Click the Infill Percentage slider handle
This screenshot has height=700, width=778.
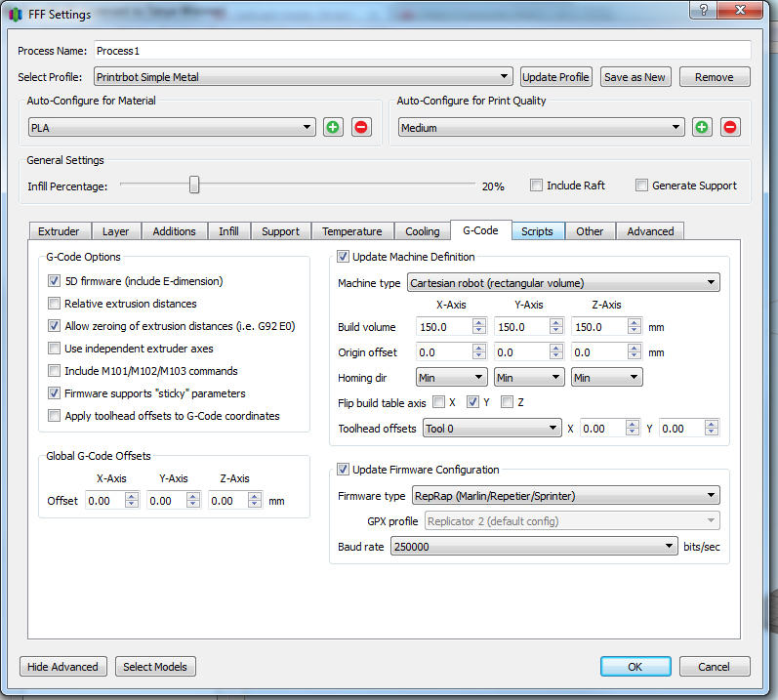point(194,185)
